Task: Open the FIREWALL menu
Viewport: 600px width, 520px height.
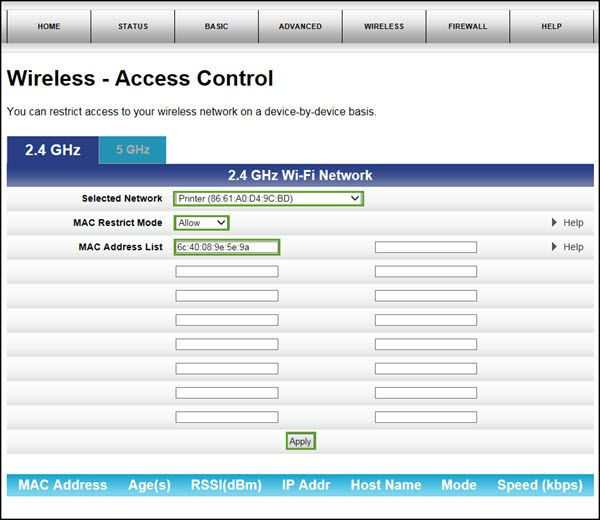Action: [x=467, y=26]
